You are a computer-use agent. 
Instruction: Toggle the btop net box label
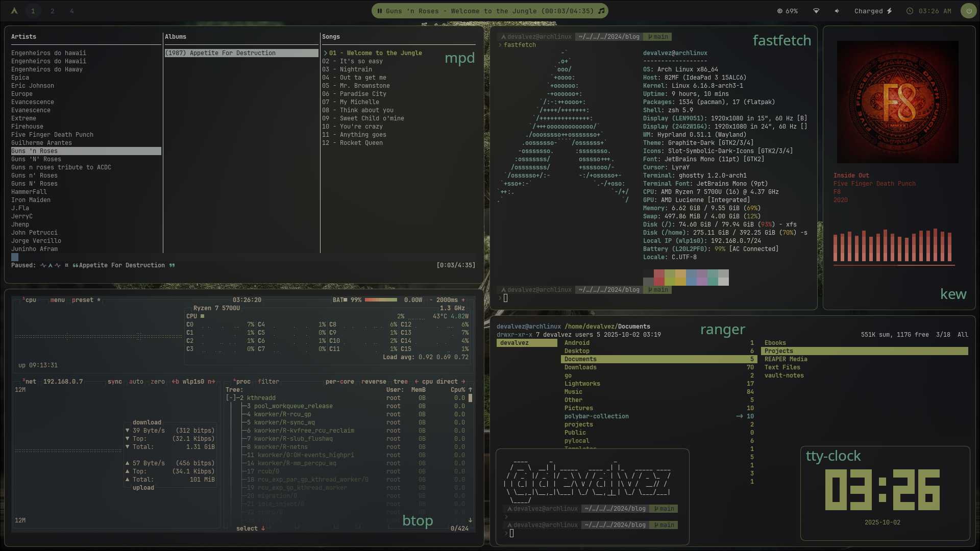click(30, 382)
